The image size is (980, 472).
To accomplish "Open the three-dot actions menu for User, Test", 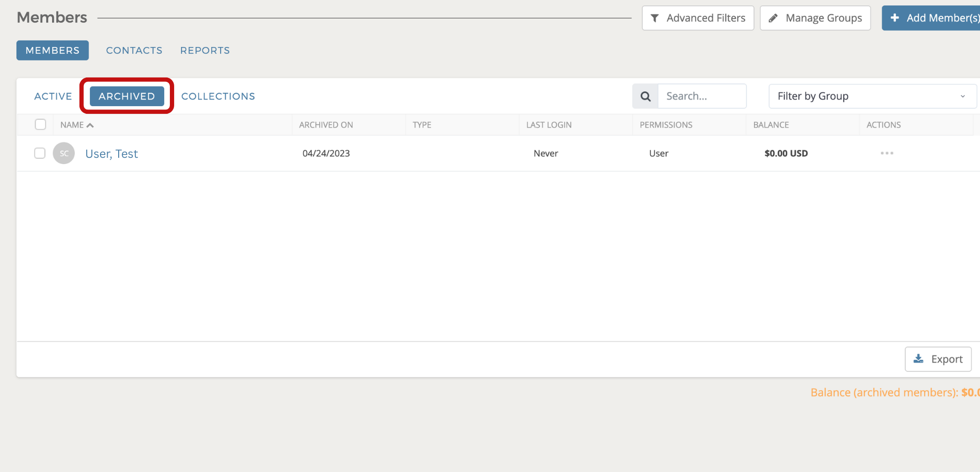I will coord(887,153).
